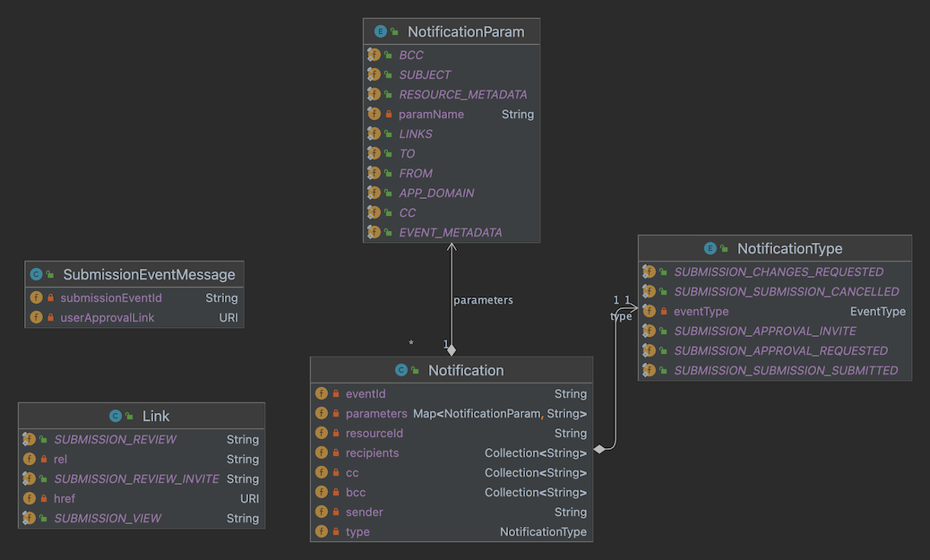
Task: Click the arrowhead pointing into NotificationParam
Action: tap(452, 246)
